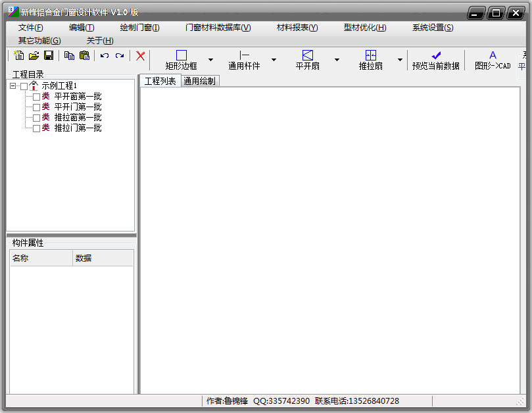This screenshot has height=413, width=532.
Task: Select the 平开窗第一批 tree item
Action: [x=78, y=97]
